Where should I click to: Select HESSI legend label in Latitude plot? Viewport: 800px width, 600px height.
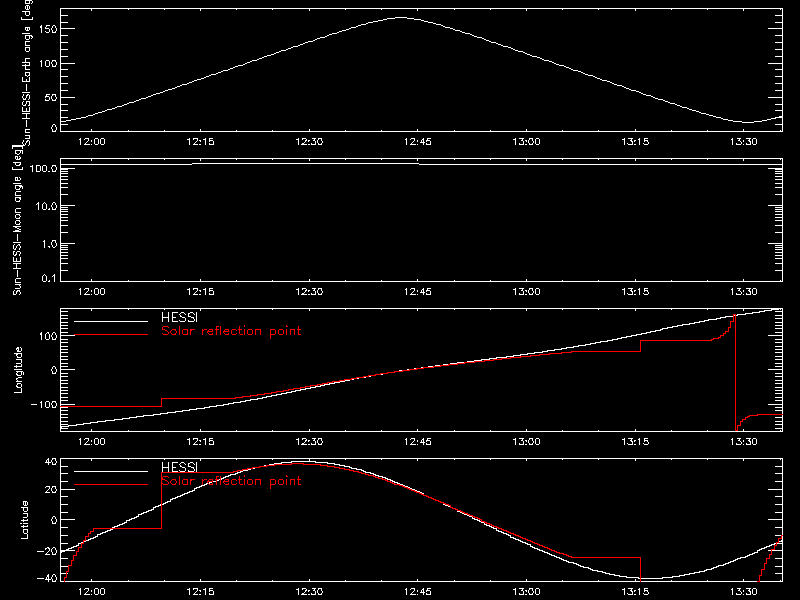(x=179, y=467)
